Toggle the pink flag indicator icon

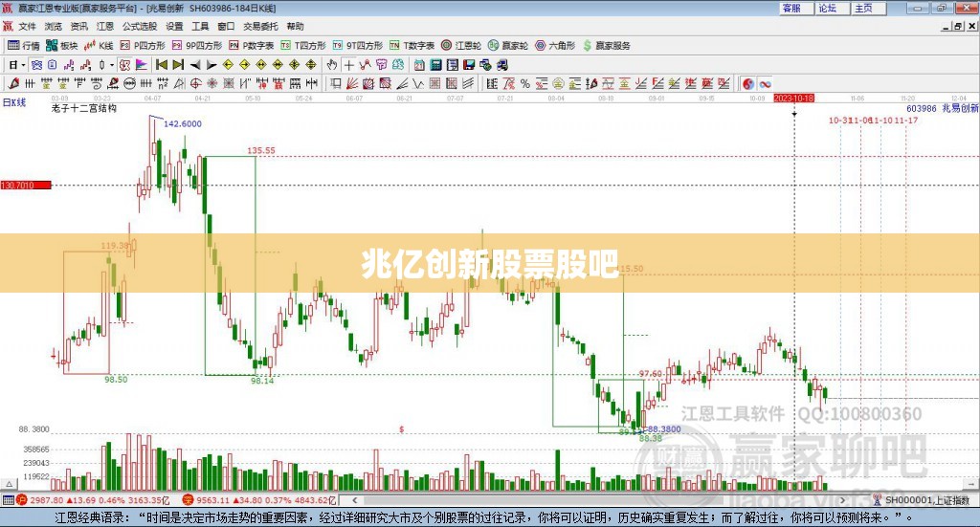coord(142,65)
